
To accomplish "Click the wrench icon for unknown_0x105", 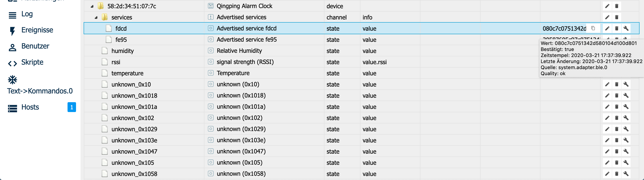I will point(626,163).
